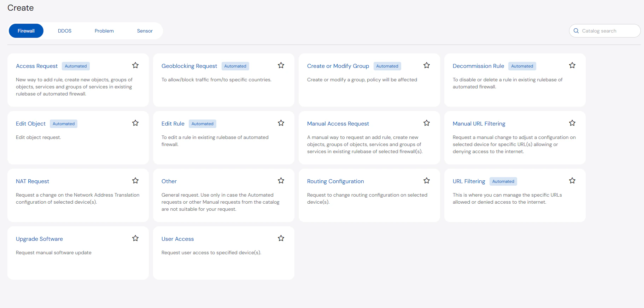Open the Geoblocking Request link

point(189,66)
